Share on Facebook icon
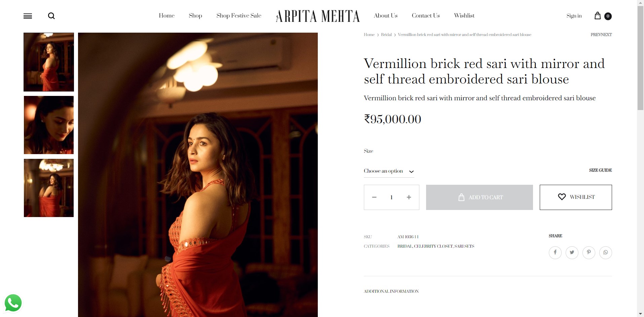 pyautogui.click(x=555, y=252)
